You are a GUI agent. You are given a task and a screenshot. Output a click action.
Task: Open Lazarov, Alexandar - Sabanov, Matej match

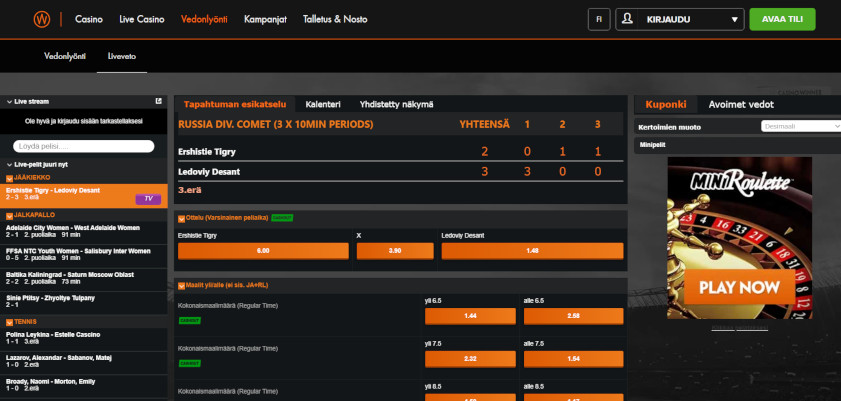click(x=84, y=361)
